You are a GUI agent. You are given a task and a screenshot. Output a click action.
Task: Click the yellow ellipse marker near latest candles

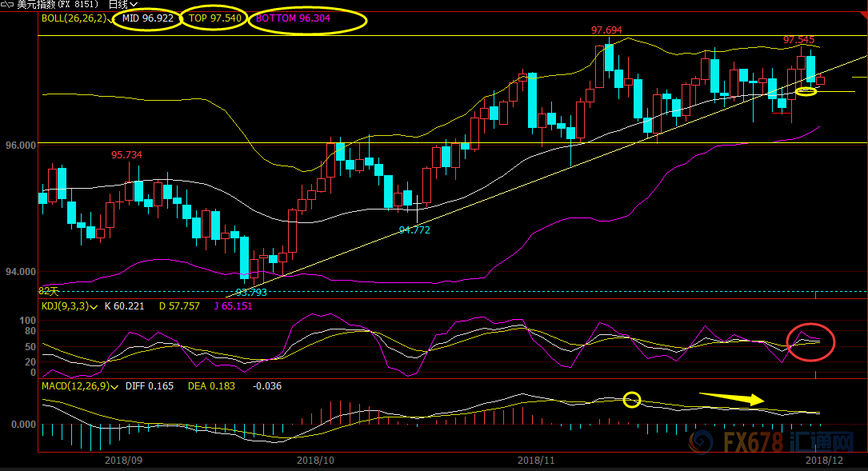[x=806, y=91]
